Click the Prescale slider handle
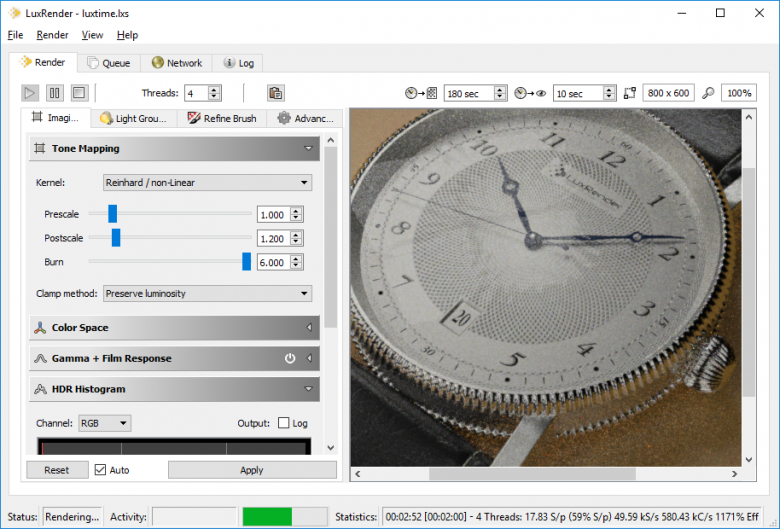Image resolution: width=780 pixels, height=529 pixels. pyautogui.click(x=112, y=213)
